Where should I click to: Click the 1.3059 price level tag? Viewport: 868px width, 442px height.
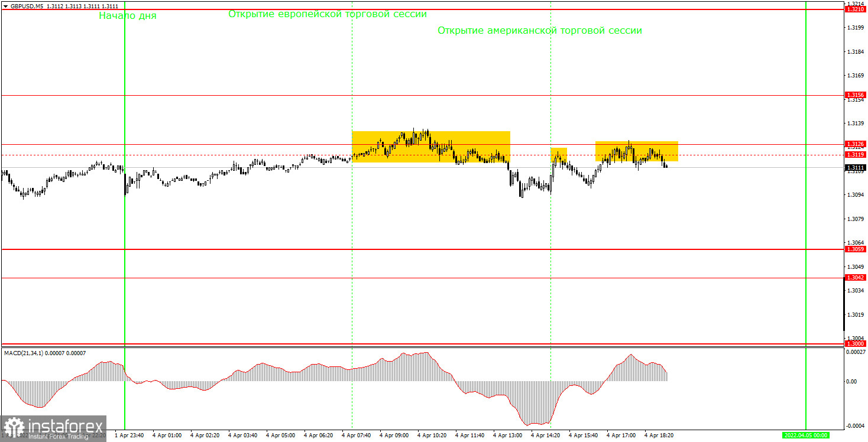856,249
